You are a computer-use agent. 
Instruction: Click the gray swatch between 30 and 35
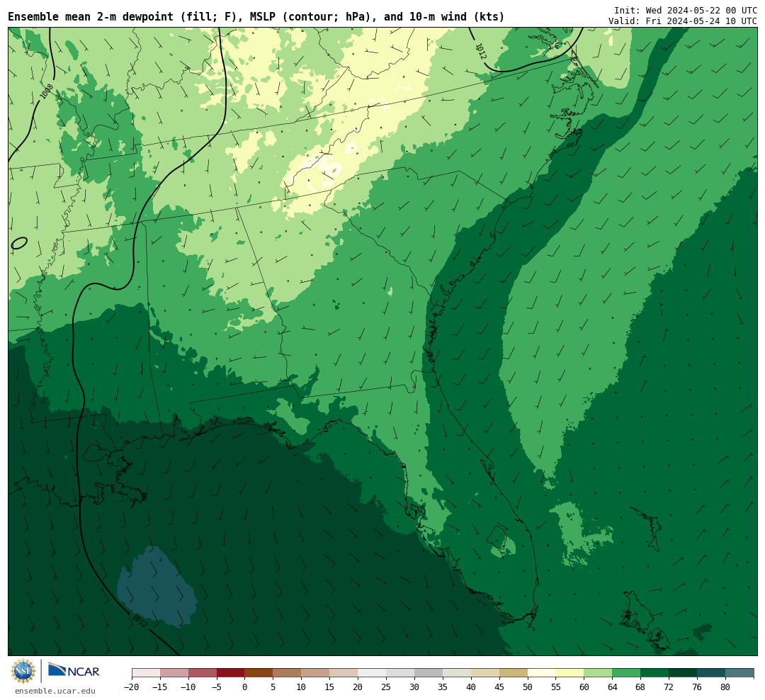click(429, 673)
